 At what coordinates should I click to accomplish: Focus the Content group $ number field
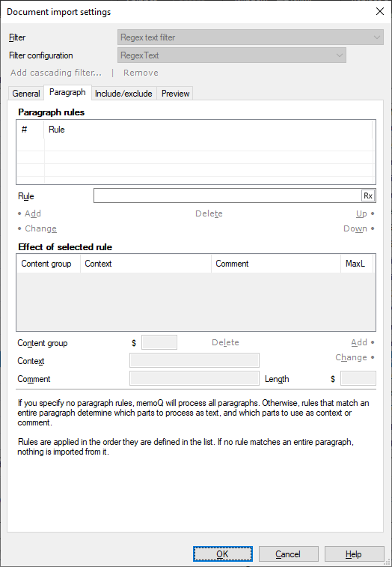tap(159, 342)
